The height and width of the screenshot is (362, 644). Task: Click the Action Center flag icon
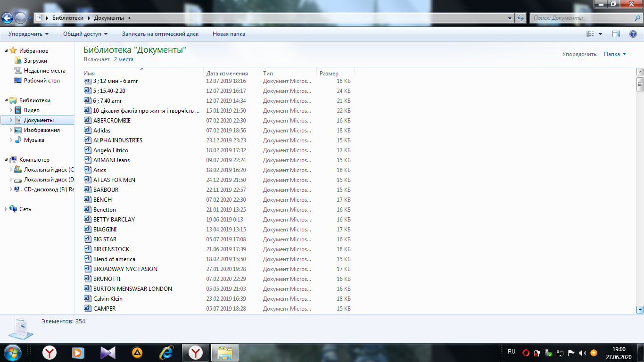pyautogui.click(x=571, y=353)
